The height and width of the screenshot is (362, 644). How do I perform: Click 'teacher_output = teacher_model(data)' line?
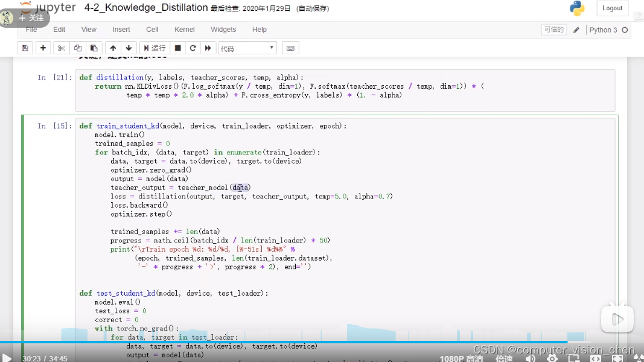coord(180,188)
